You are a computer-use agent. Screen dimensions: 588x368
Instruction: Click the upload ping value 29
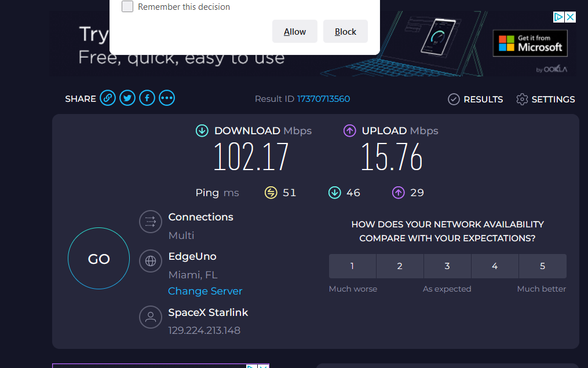click(417, 193)
